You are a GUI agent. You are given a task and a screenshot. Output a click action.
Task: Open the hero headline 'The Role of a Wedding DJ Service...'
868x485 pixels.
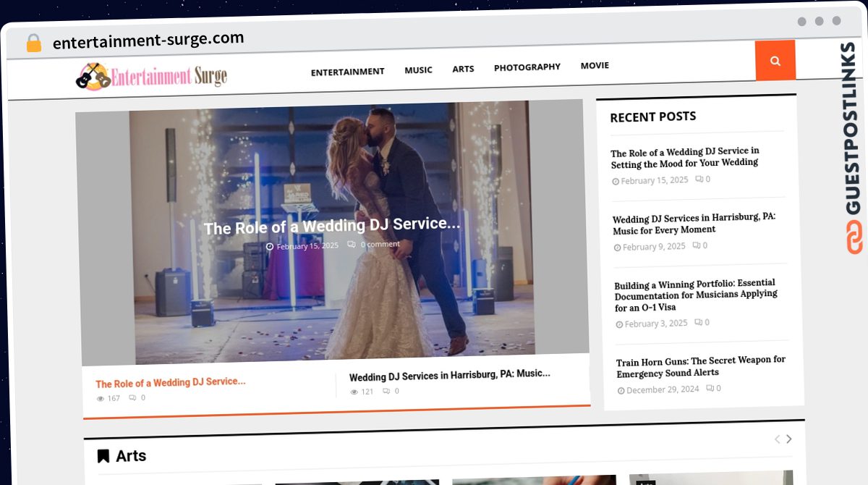click(x=332, y=226)
